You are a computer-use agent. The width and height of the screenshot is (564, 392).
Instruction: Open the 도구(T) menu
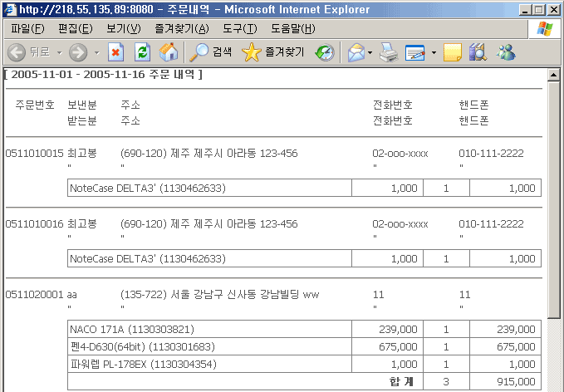tap(239, 29)
